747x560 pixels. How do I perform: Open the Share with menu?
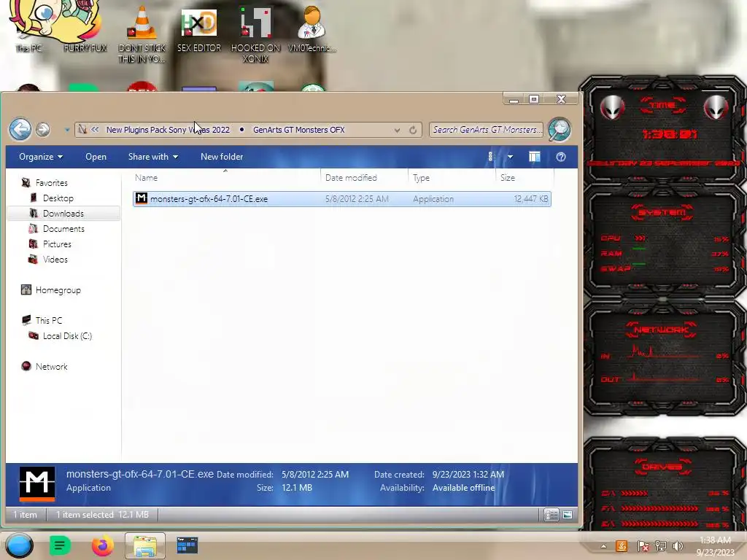click(153, 157)
